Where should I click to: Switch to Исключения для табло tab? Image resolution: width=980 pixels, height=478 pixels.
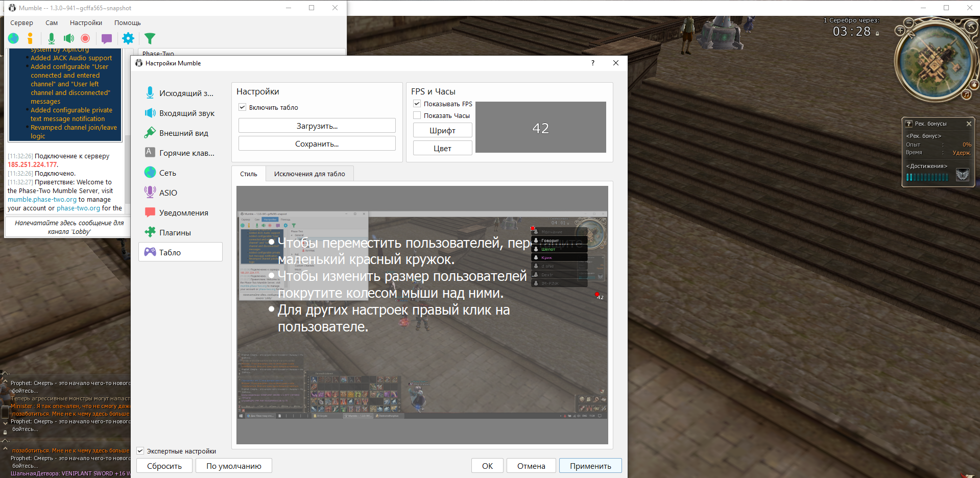(309, 174)
